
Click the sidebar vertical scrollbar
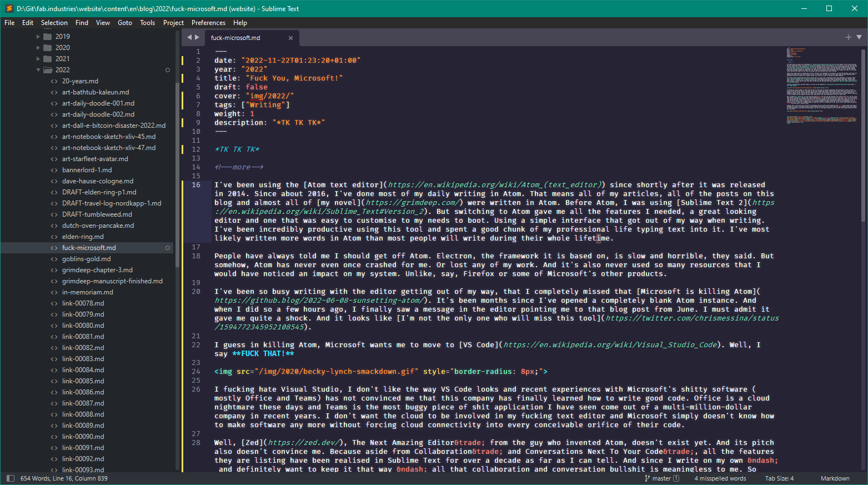point(177,174)
